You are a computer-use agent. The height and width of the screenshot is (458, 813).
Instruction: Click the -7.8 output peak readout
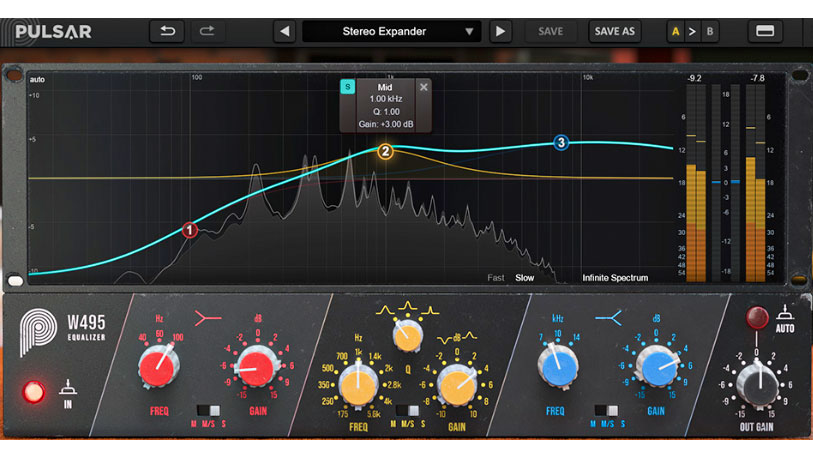[757, 78]
